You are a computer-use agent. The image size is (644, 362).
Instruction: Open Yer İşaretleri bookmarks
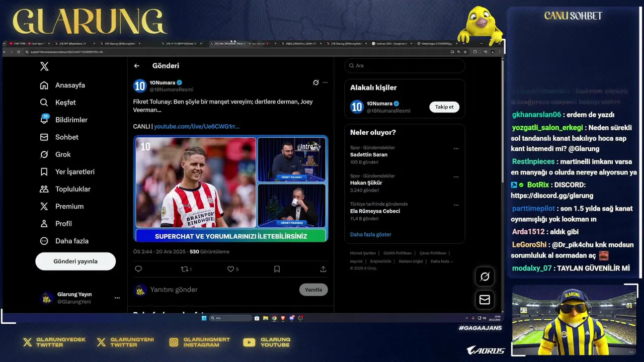coord(67,172)
